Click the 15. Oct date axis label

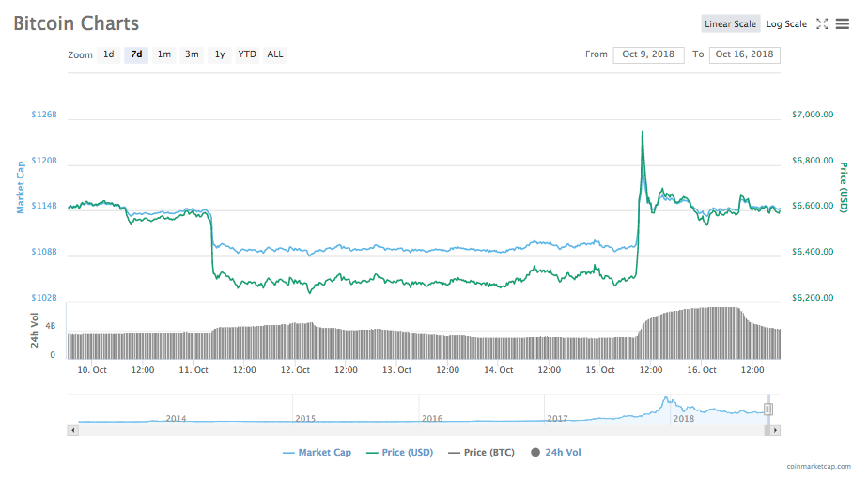pyautogui.click(x=600, y=370)
